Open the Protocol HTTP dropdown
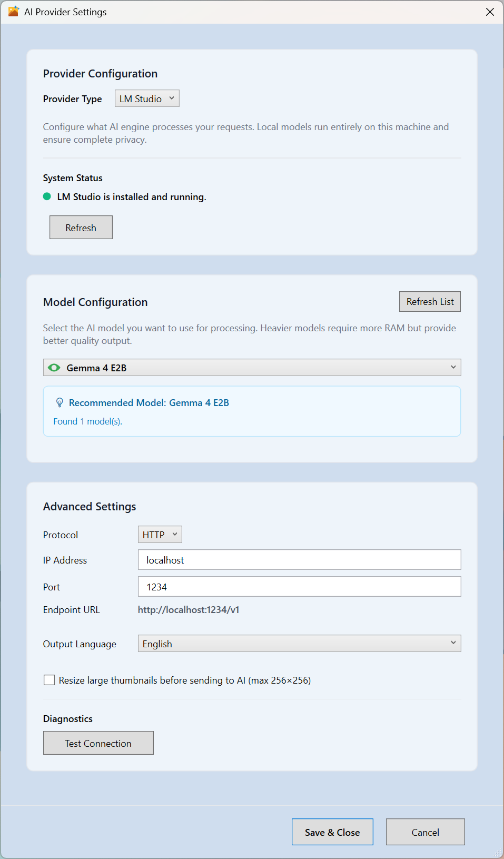This screenshot has width=504, height=859. pos(160,535)
